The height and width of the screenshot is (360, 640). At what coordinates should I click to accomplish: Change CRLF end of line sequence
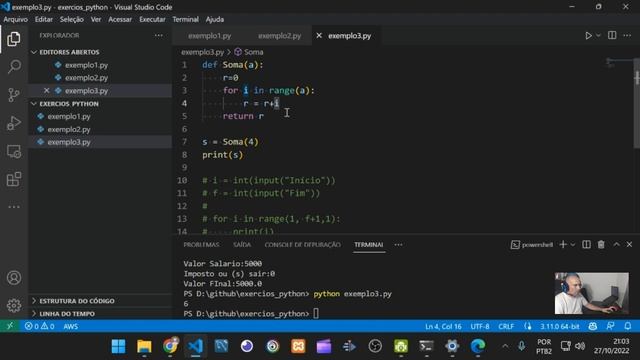(x=506, y=326)
